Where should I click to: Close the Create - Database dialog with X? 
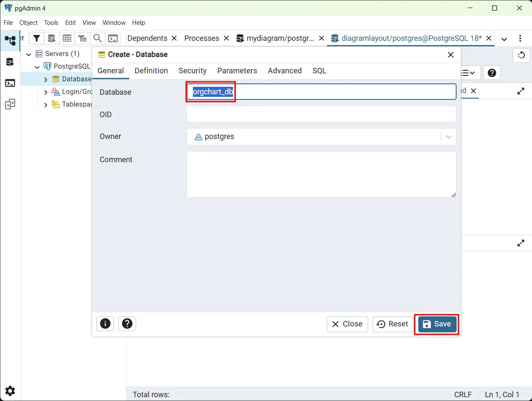450,55
